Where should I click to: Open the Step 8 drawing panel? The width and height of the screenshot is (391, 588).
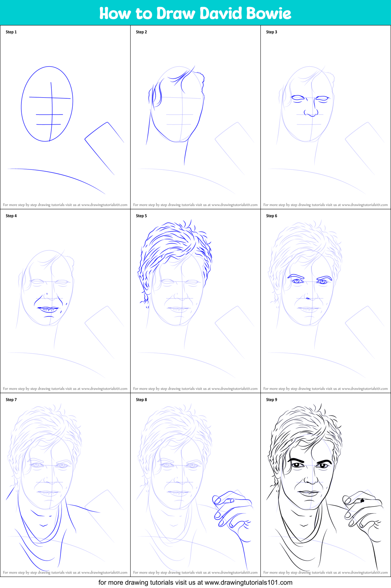[195, 485]
